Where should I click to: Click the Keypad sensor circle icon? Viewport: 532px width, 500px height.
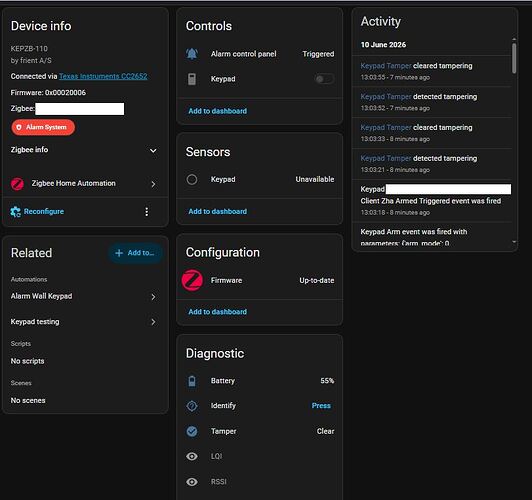point(192,179)
